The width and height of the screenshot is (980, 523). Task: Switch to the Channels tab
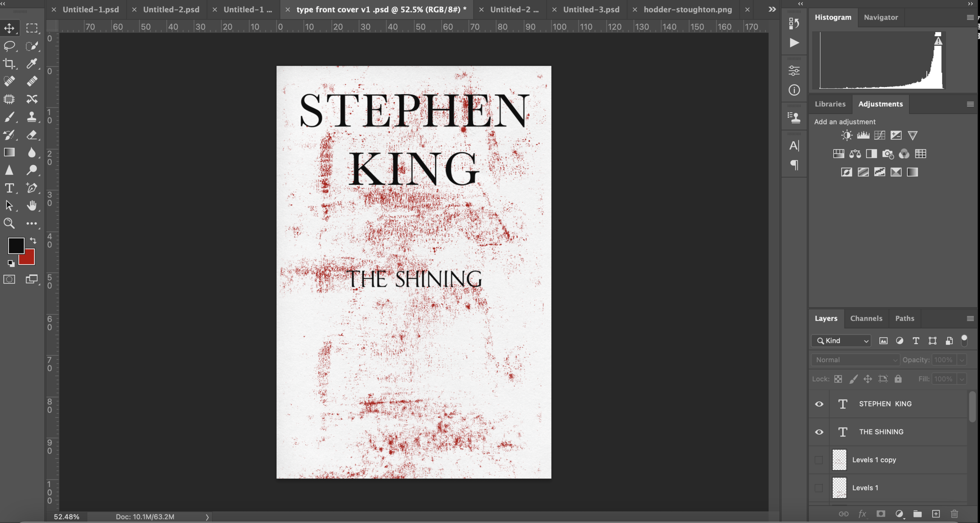[x=866, y=318]
